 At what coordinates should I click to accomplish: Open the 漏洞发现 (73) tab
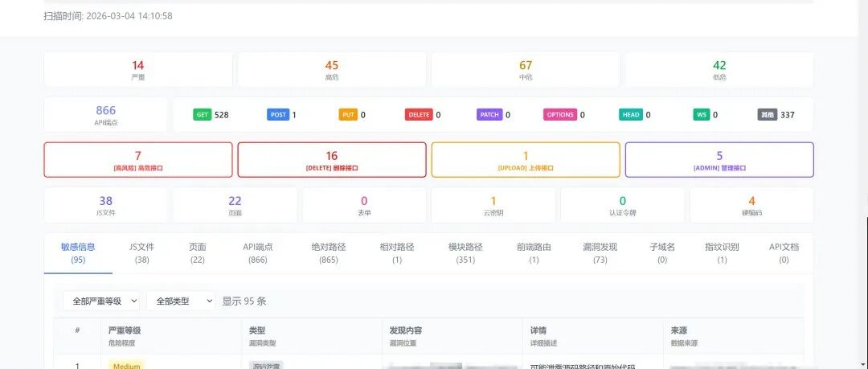600,253
